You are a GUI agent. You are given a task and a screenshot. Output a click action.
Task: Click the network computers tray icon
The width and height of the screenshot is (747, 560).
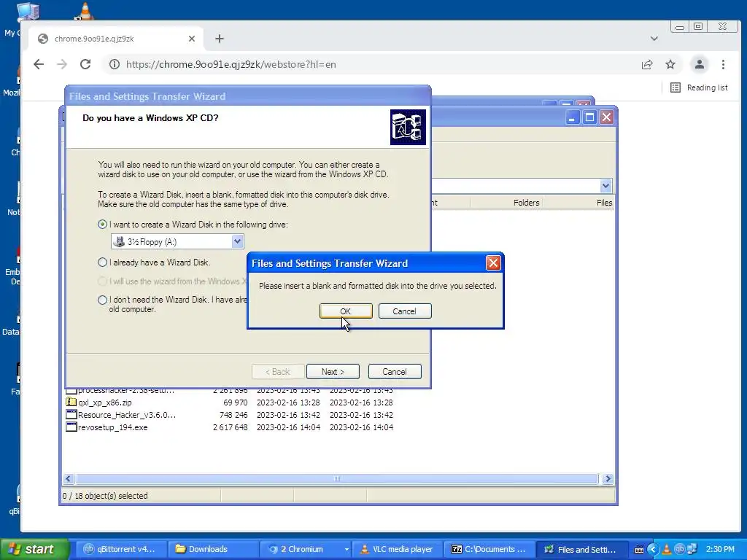click(692, 550)
